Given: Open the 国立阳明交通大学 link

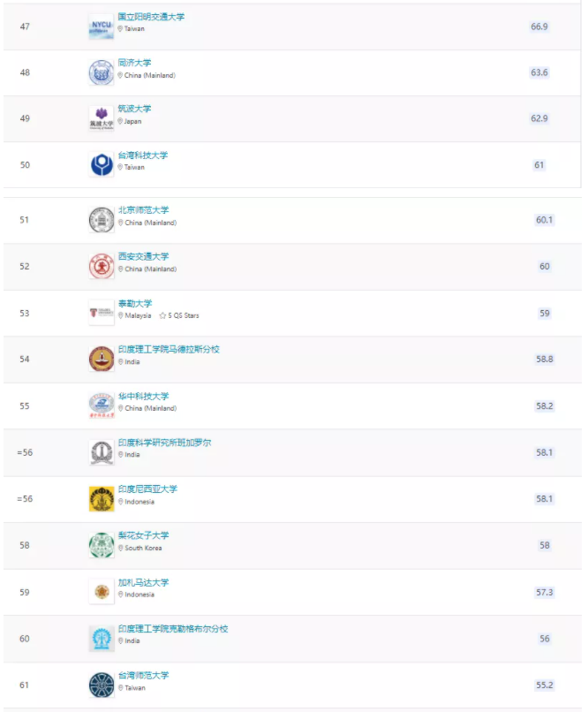Looking at the screenshot, I should [x=151, y=17].
